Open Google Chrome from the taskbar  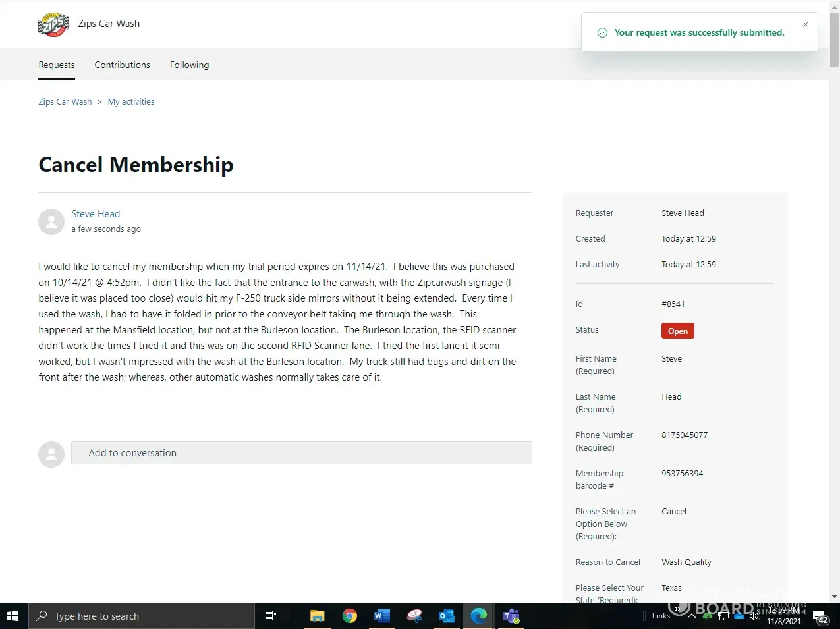pos(350,616)
